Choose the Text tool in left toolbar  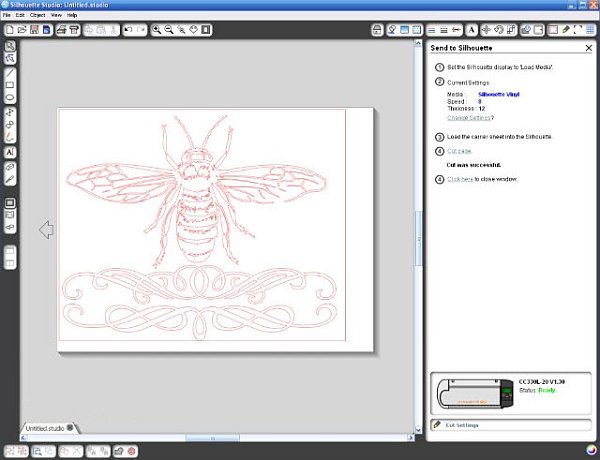(10, 152)
